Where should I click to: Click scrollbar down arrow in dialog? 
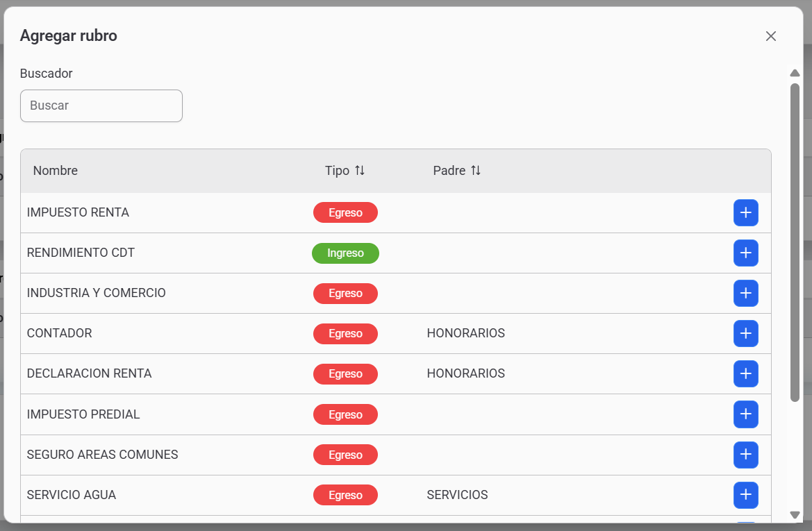click(795, 514)
